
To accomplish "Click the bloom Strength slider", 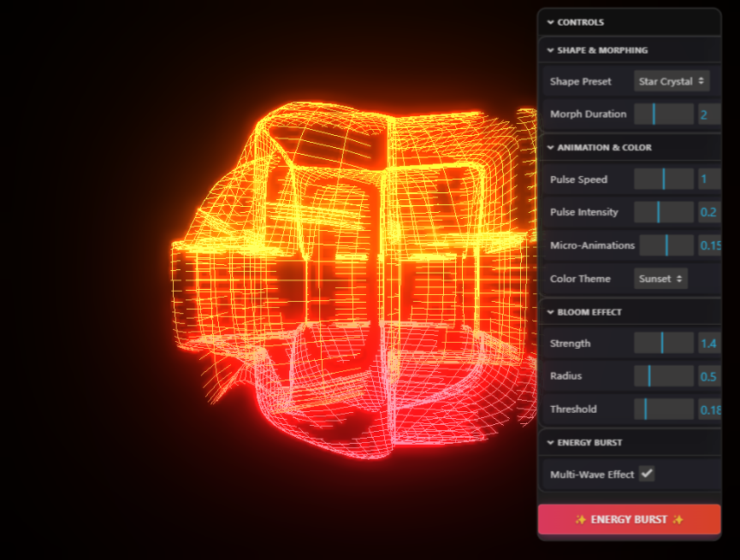I will pos(664,343).
